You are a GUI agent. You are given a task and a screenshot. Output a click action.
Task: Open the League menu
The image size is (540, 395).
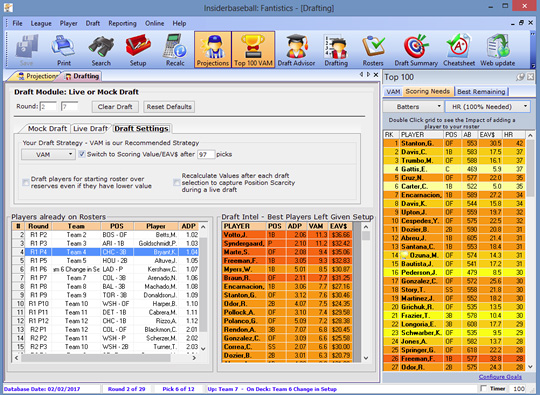point(41,23)
